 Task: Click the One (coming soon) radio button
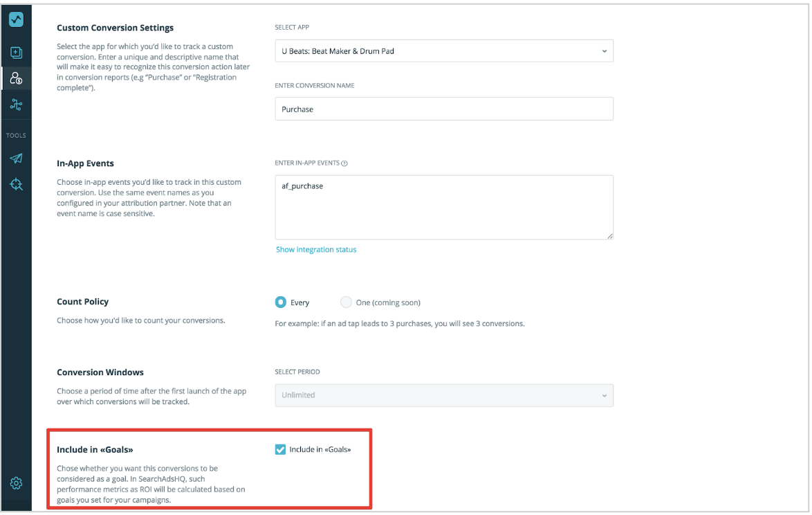point(346,302)
